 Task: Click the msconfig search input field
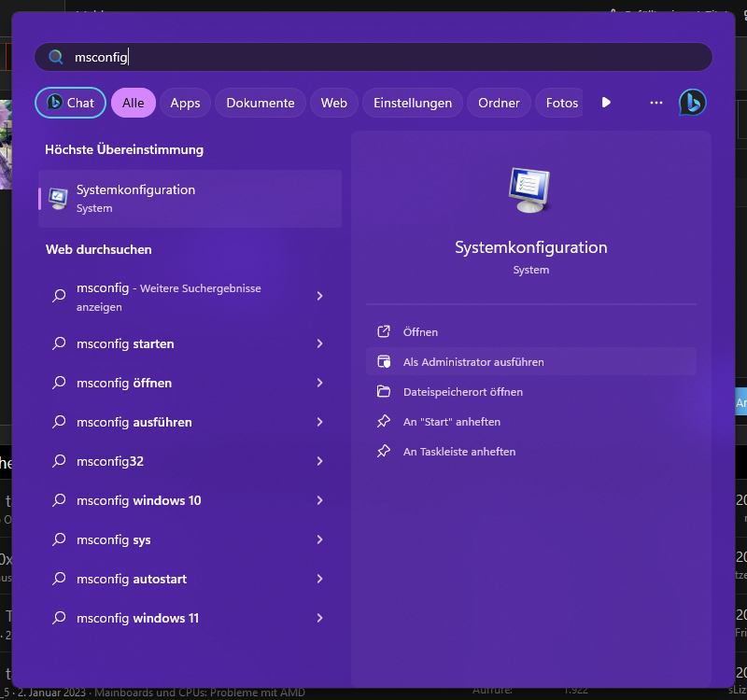pyautogui.click(x=373, y=57)
